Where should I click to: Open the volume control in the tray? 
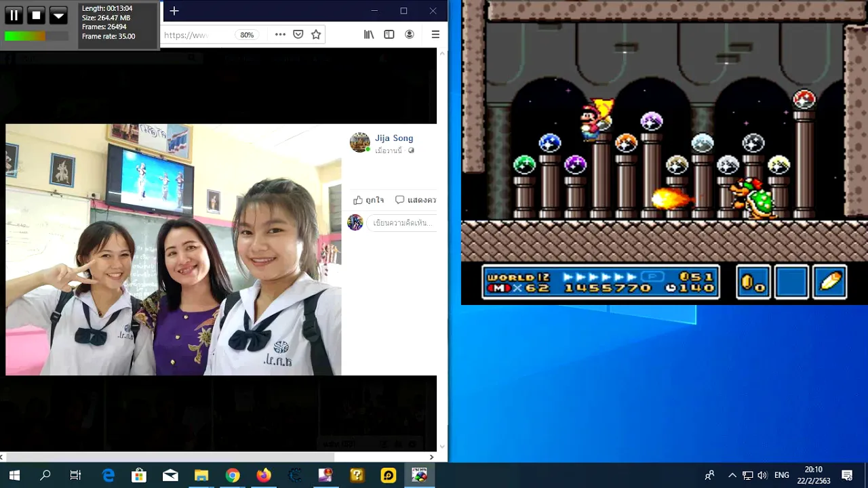(762, 475)
